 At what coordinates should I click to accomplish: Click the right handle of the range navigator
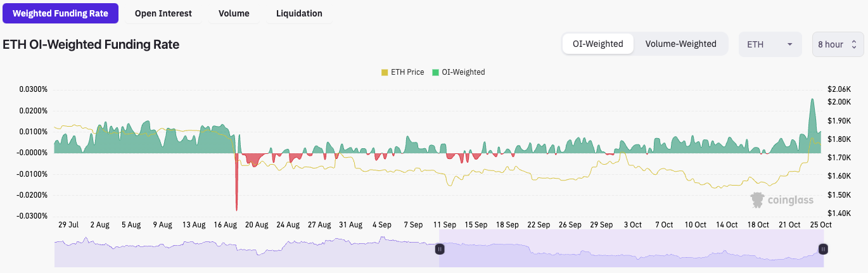coord(822,249)
